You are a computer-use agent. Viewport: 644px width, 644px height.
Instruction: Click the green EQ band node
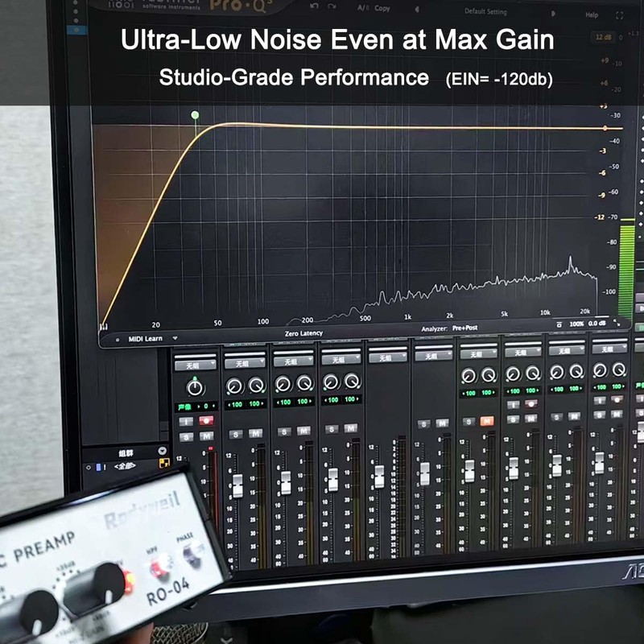(195, 116)
